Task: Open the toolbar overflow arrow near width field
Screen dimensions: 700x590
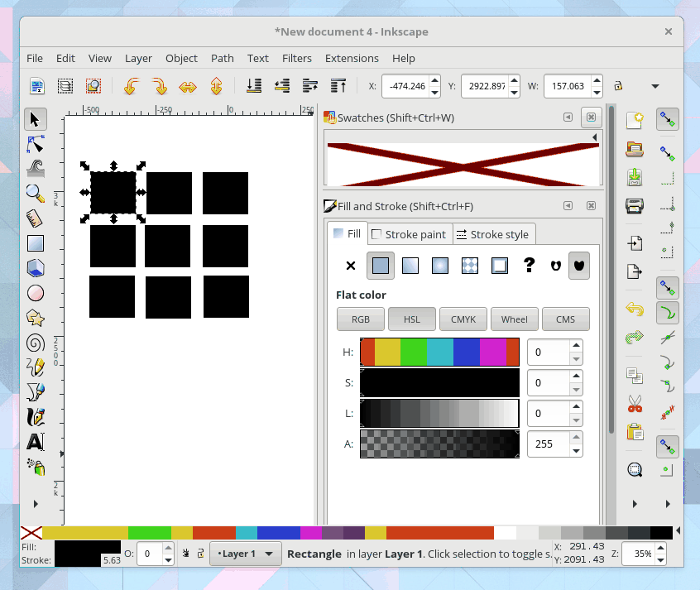Action: [x=655, y=85]
